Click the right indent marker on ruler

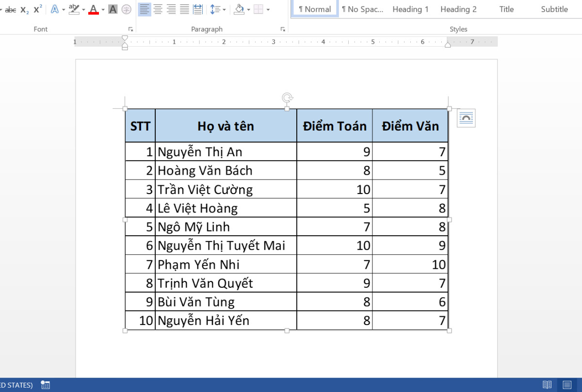click(x=448, y=45)
